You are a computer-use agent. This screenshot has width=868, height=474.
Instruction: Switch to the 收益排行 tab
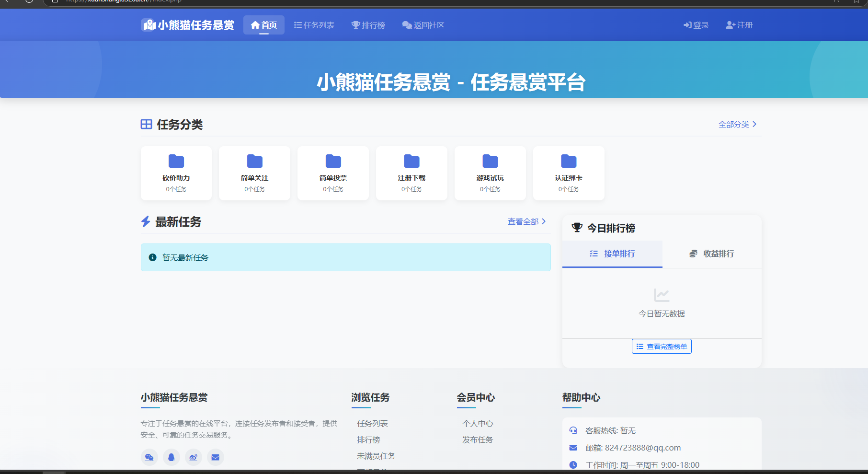tap(711, 254)
